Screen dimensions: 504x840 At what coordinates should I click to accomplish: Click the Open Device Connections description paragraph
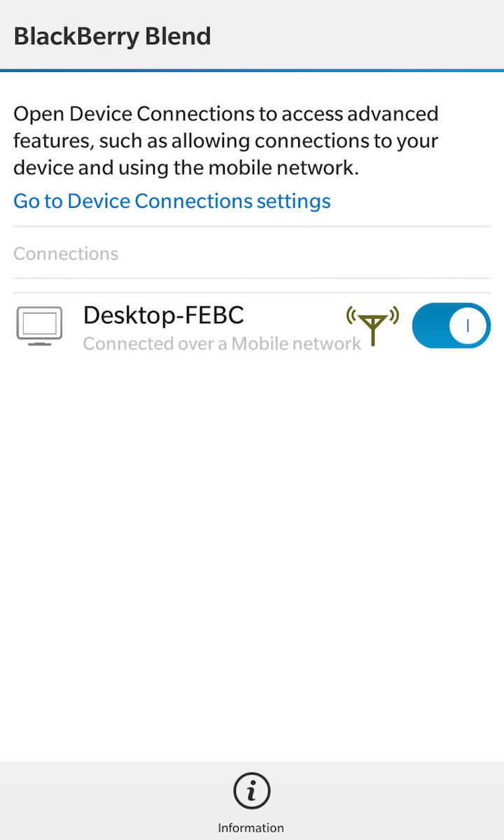click(226, 141)
